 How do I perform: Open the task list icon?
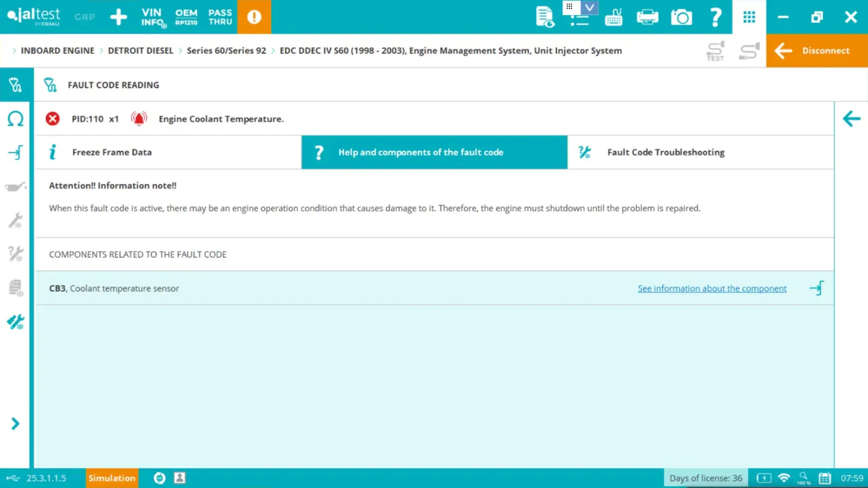(579, 21)
